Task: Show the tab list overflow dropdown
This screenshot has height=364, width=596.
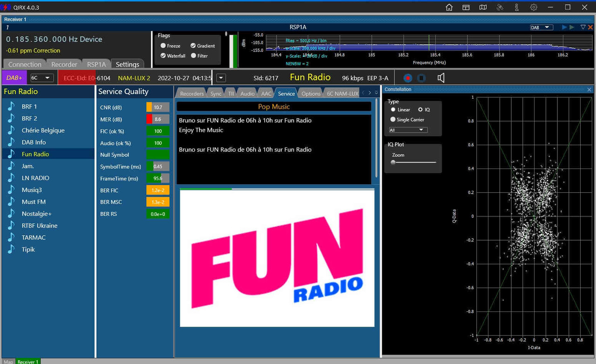Action: coord(376,93)
